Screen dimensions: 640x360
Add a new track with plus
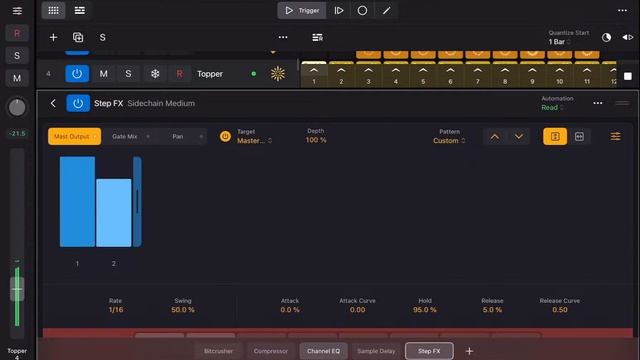point(53,38)
